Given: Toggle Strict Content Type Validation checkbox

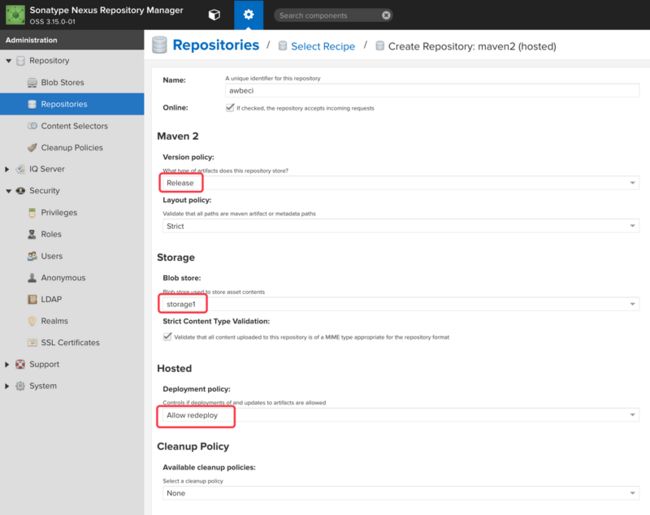Looking at the screenshot, I should [167, 337].
